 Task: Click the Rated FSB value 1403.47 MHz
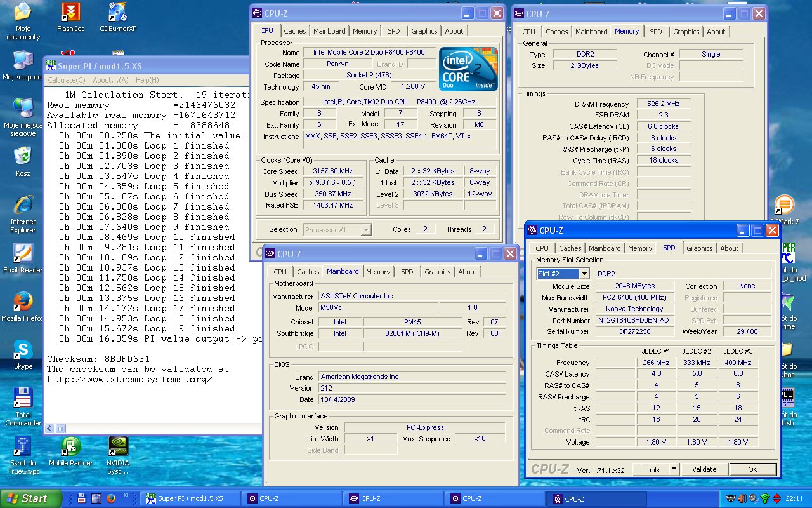[332, 206]
